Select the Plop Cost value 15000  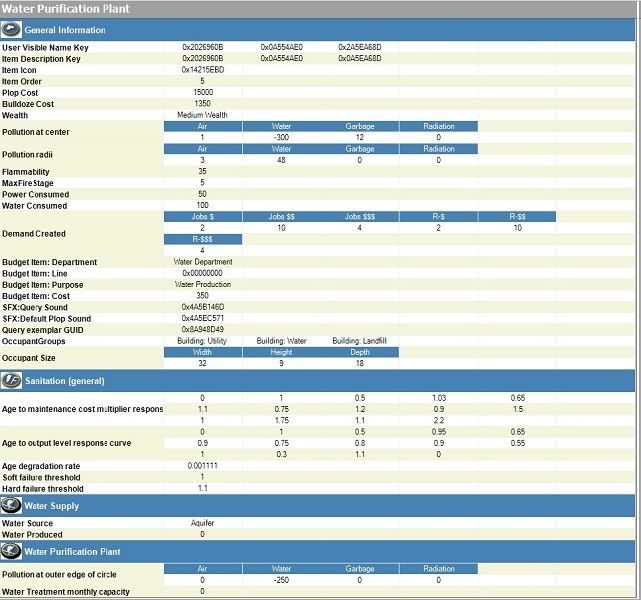tap(202, 92)
